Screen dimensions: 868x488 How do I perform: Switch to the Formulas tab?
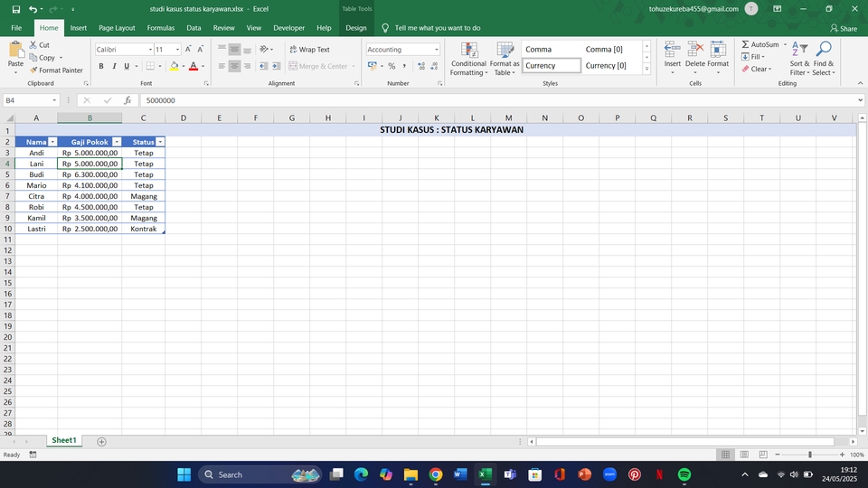(x=161, y=28)
